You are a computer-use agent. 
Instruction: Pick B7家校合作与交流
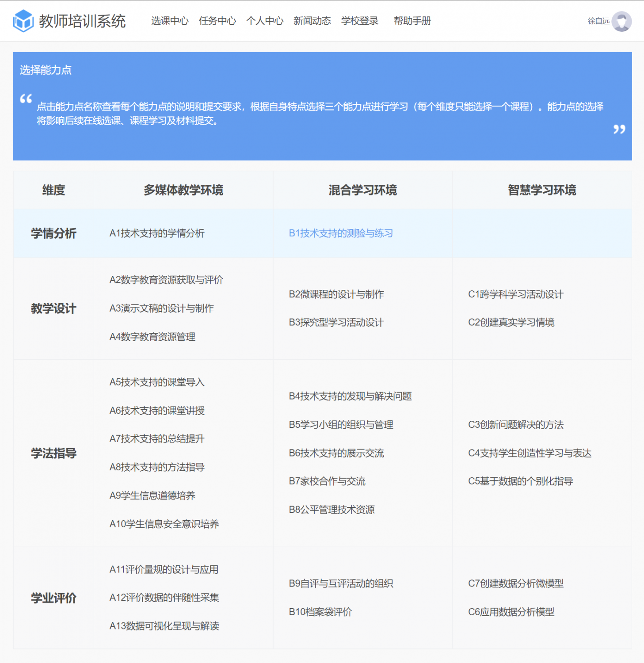click(x=327, y=481)
